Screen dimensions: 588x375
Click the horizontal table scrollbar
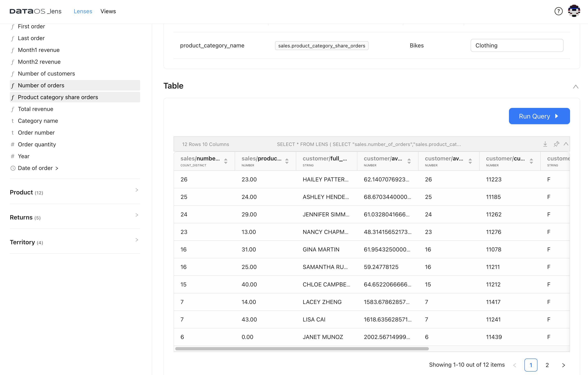(302, 349)
